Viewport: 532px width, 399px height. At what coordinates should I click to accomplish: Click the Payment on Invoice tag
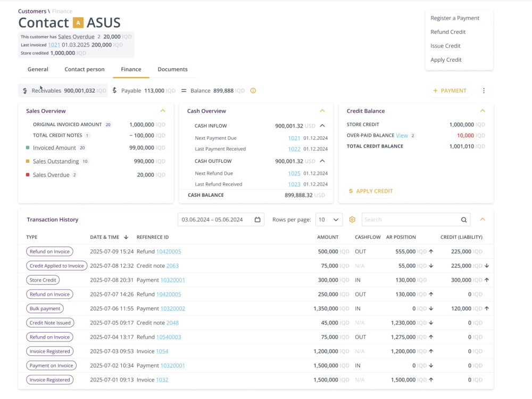pos(51,365)
